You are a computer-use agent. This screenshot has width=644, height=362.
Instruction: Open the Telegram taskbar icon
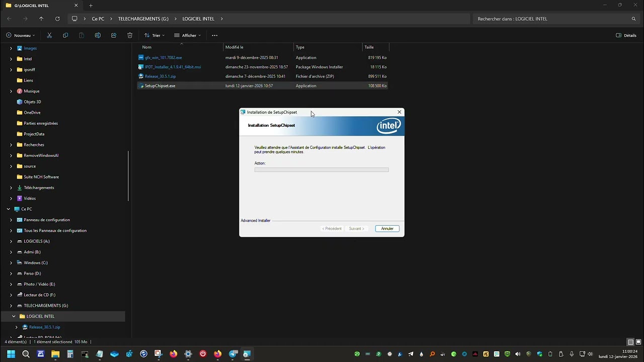point(232,354)
